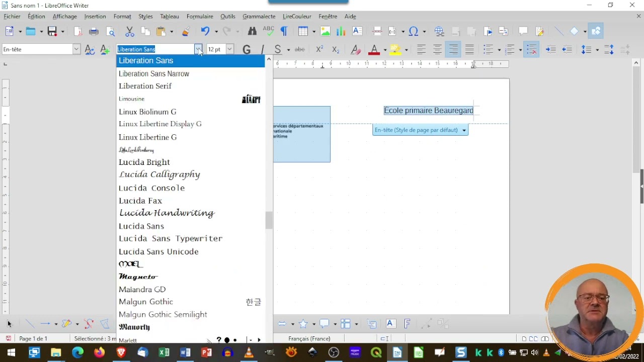
Task: Click the Update Selected Style icon
Action: tap(90, 49)
